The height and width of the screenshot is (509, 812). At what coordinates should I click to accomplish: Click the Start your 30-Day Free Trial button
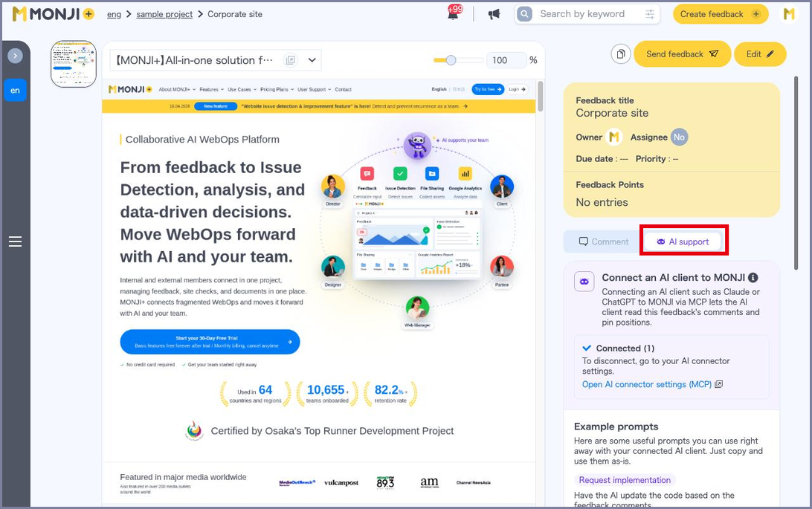click(210, 342)
